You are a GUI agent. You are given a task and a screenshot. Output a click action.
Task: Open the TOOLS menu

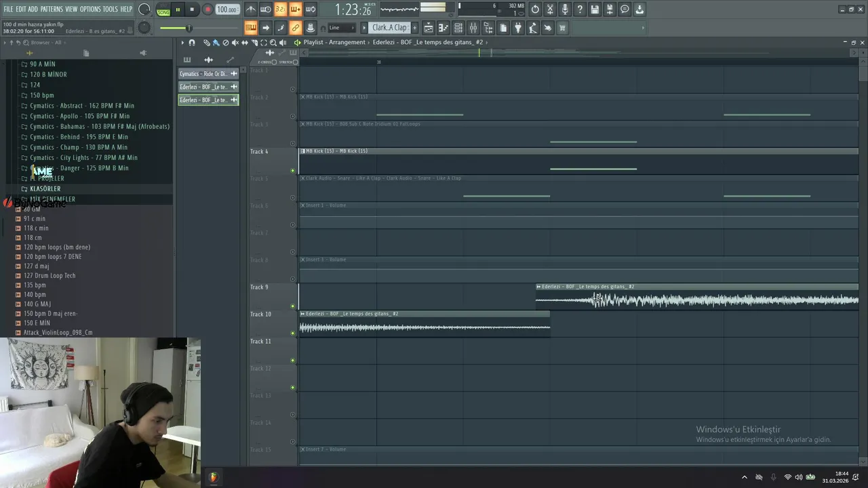pos(111,9)
